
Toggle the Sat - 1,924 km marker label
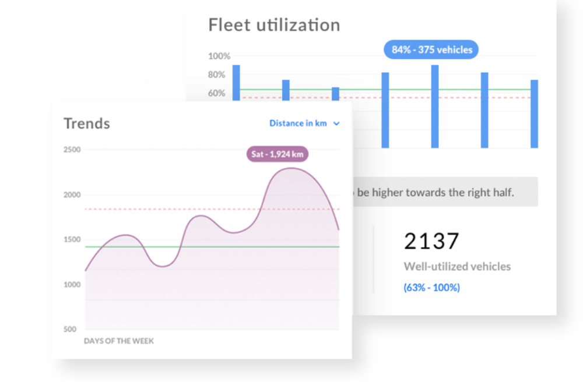coord(276,154)
